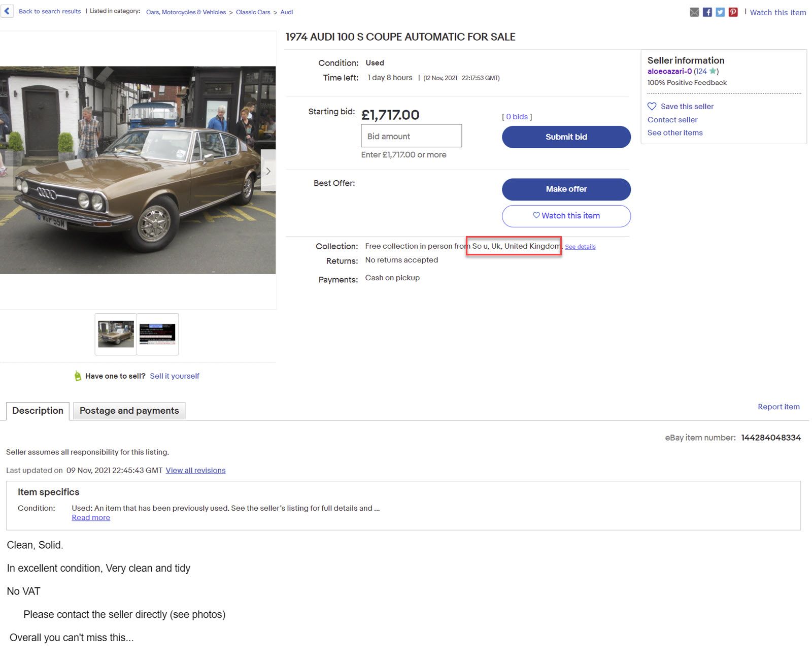Screen dimensions: 812x662
Task: Go to Classic Cars category
Action: click(253, 12)
